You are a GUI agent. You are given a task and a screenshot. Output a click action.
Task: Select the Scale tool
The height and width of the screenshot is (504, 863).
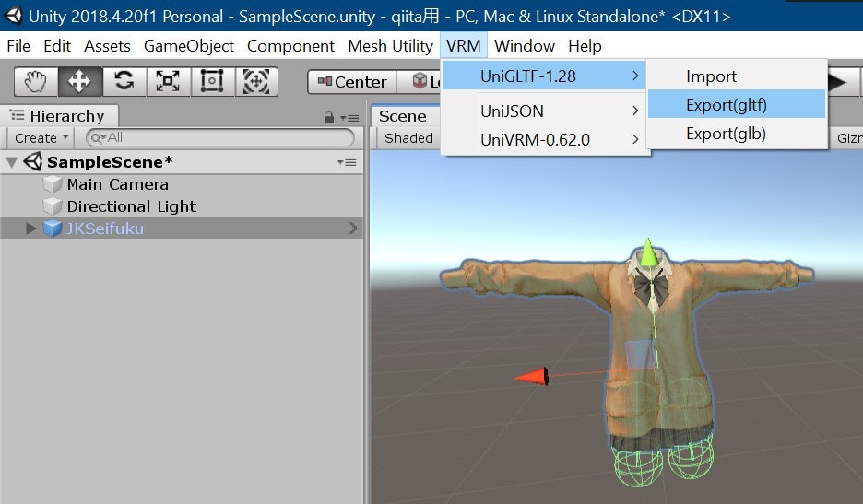[168, 81]
